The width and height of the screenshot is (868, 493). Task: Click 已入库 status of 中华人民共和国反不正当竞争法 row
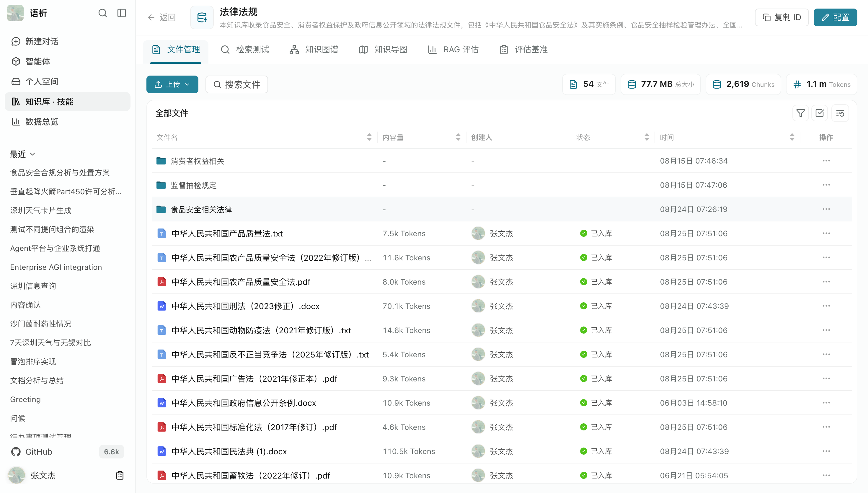[596, 355]
